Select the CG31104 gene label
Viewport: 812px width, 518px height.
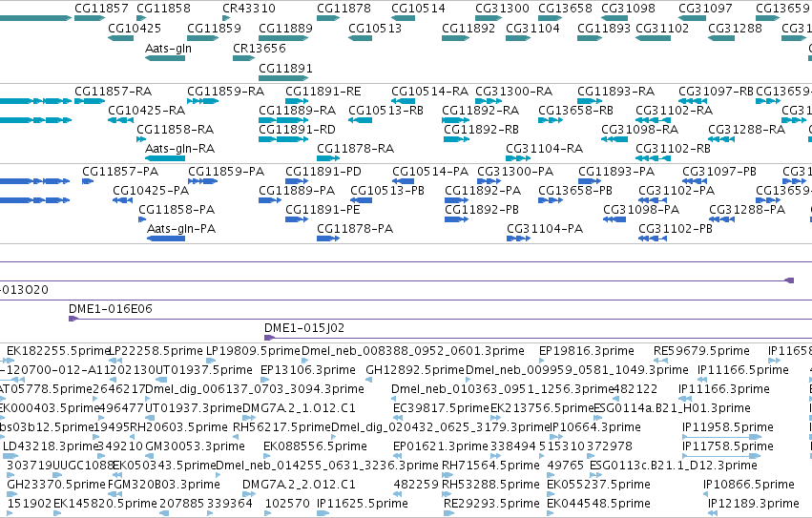coord(532,28)
